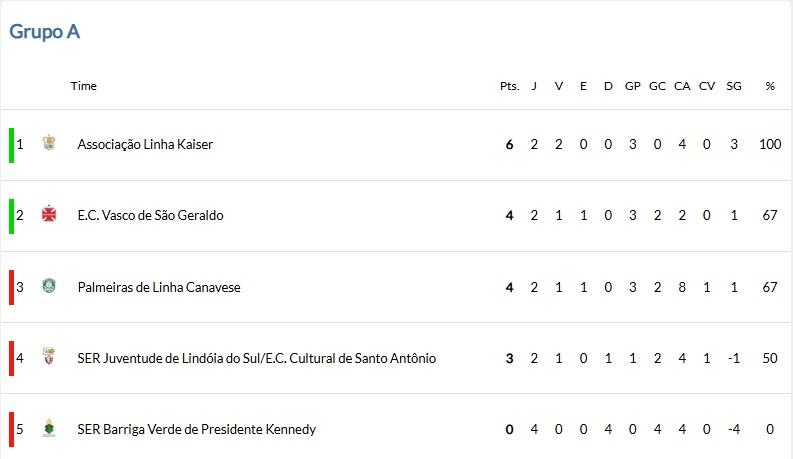The height and width of the screenshot is (459, 793).
Task: Open the E.C. Vasco de São Geraldo link
Action: coord(150,215)
